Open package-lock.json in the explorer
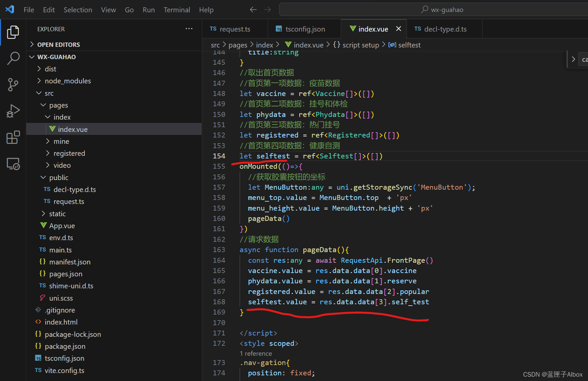 [x=114, y=334]
